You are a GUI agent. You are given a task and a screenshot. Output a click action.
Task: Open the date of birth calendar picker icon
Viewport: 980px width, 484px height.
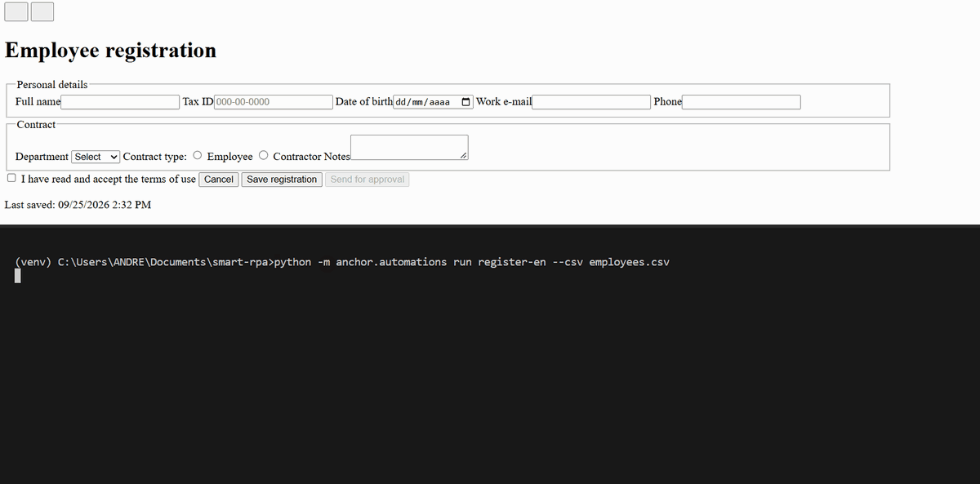coord(465,102)
